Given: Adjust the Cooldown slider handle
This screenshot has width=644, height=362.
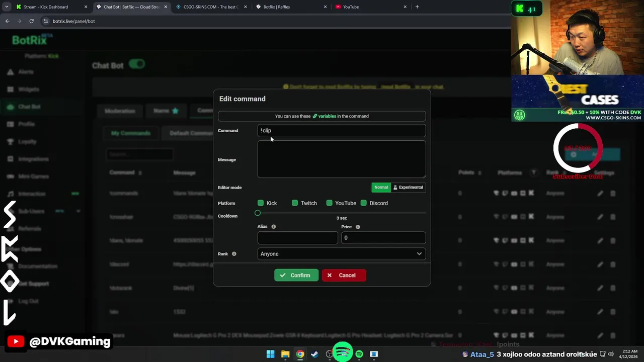Looking at the screenshot, I should pos(258,213).
